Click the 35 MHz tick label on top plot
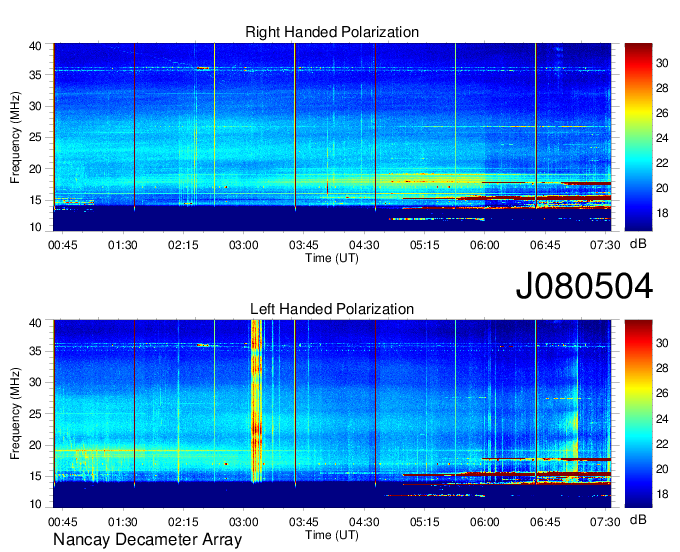Screen dimensions: 680x552 tap(35, 75)
